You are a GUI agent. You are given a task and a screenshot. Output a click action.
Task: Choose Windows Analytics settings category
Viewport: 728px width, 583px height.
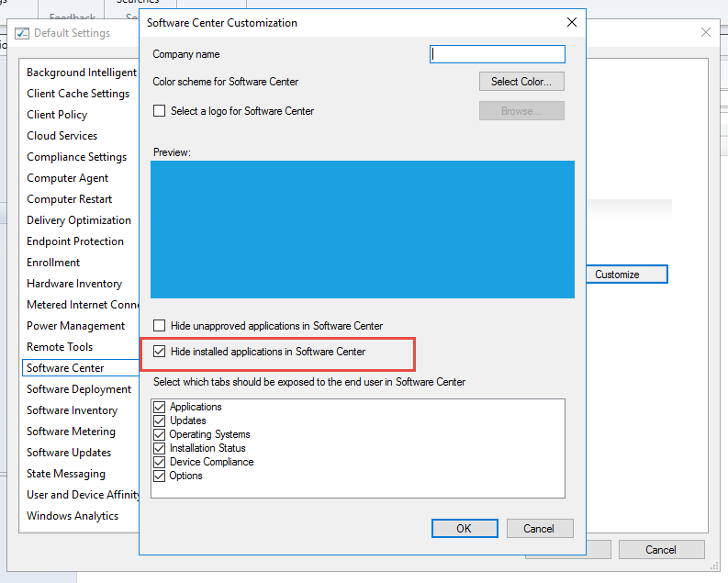pos(73,516)
